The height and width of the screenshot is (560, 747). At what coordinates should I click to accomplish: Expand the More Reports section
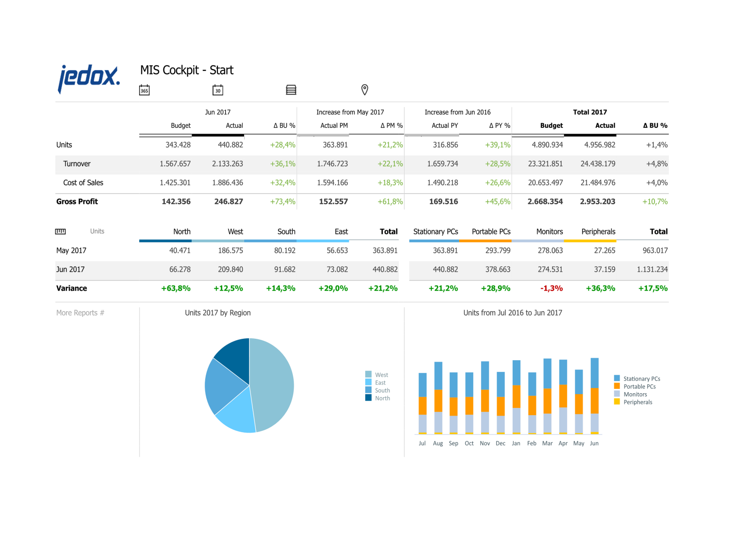pyautogui.click(x=80, y=313)
